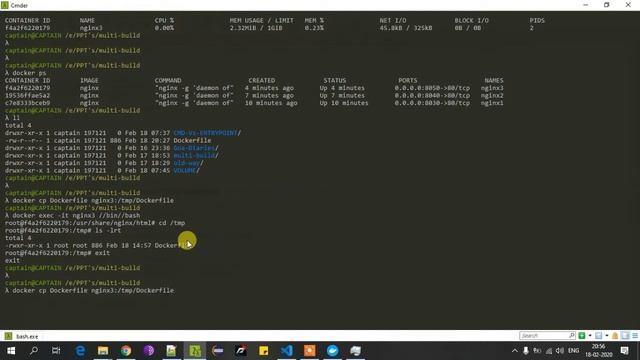640x360 pixels.
Task: Click the nginx1 entry in NAMES column
Action: tap(492, 103)
